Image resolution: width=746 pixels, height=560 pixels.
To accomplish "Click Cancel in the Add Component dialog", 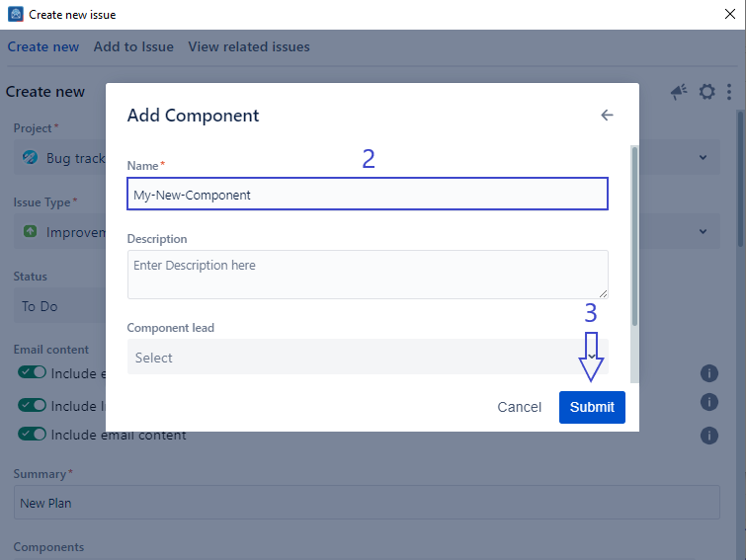I will pos(519,407).
